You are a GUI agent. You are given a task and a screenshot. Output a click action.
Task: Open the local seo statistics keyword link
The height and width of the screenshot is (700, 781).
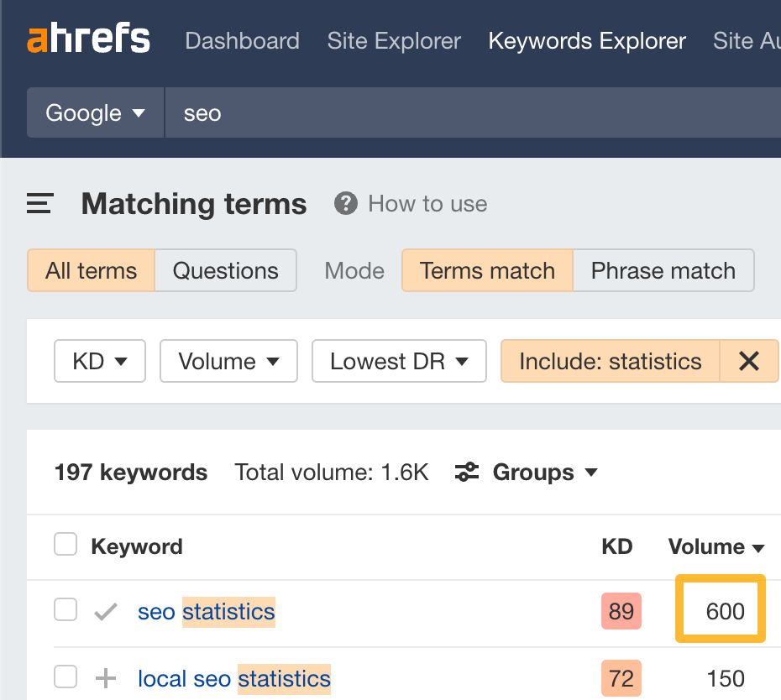click(x=233, y=678)
